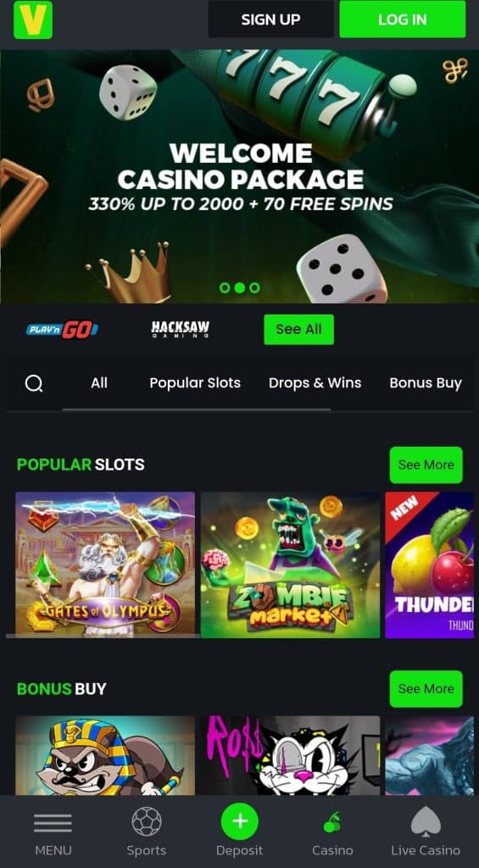Select the first banner carousel dot
The width and height of the screenshot is (479, 868).
[x=225, y=288]
